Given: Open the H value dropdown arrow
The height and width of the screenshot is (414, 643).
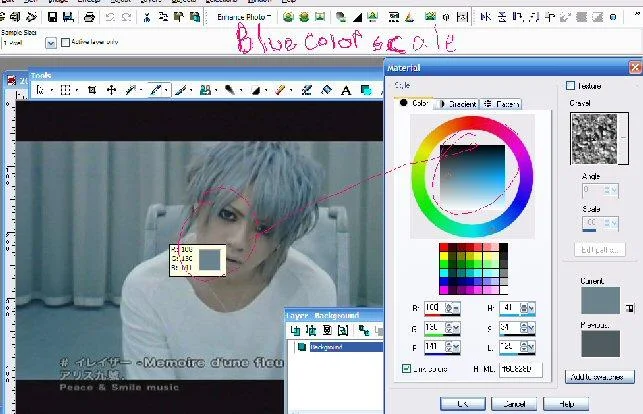Looking at the screenshot, I should (531, 308).
